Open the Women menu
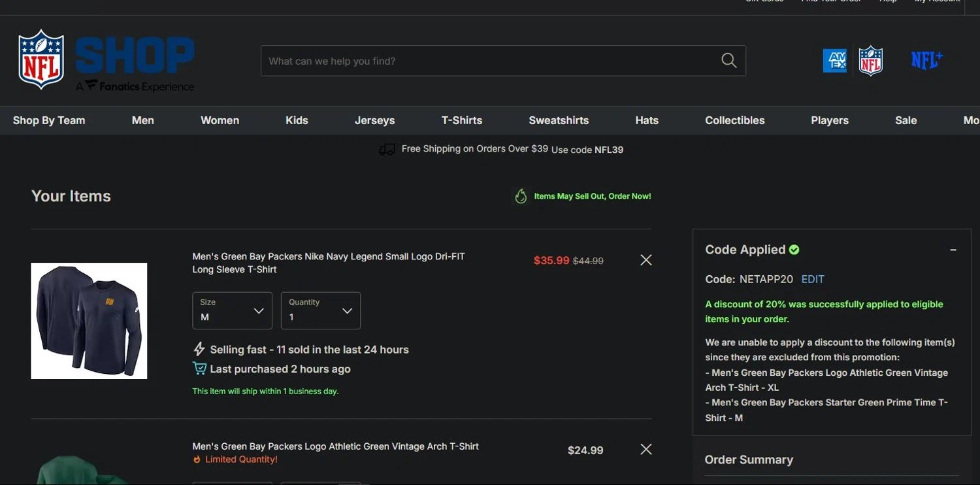Screen dimensions: 980x485 [220, 120]
